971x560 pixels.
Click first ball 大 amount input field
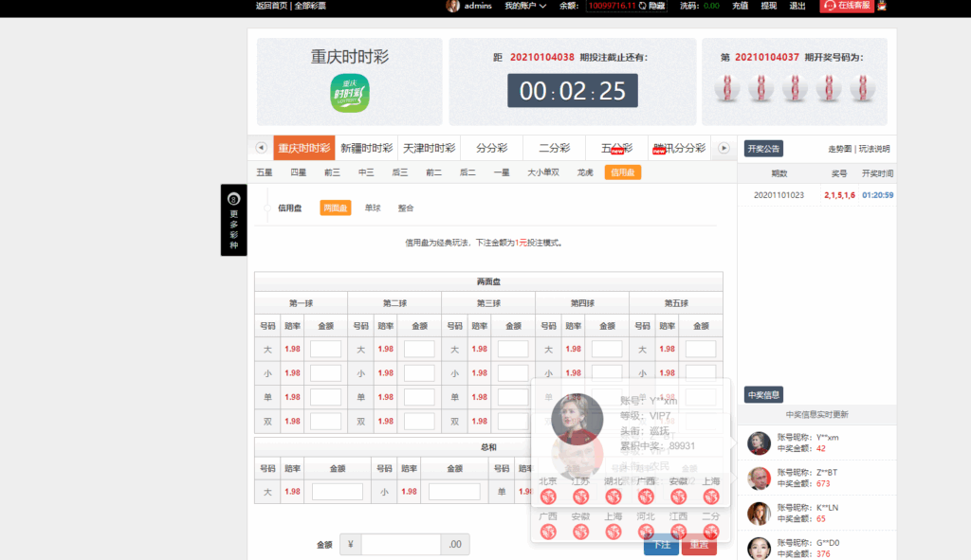pyautogui.click(x=325, y=350)
